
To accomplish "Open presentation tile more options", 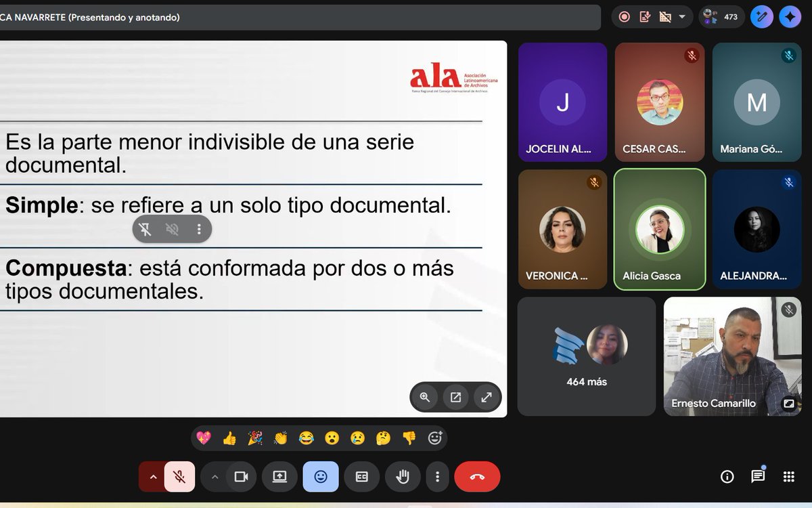I will click(199, 229).
